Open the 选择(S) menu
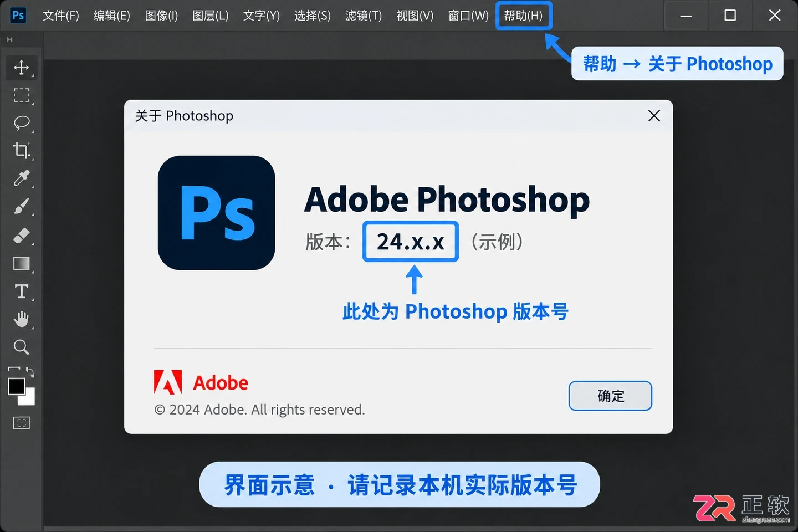Image resolution: width=798 pixels, height=532 pixels. click(x=313, y=16)
